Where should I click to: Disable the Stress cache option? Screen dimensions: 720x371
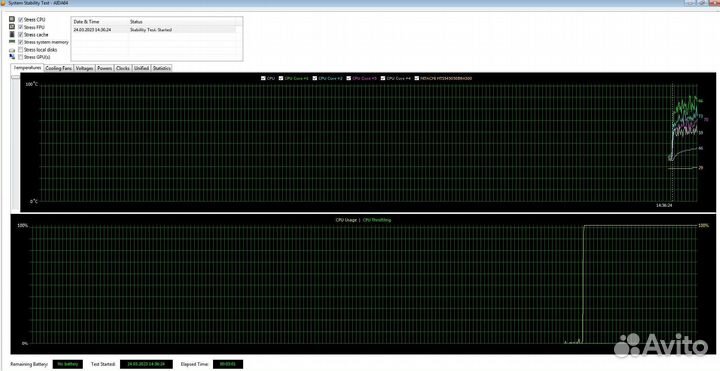(21, 34)
